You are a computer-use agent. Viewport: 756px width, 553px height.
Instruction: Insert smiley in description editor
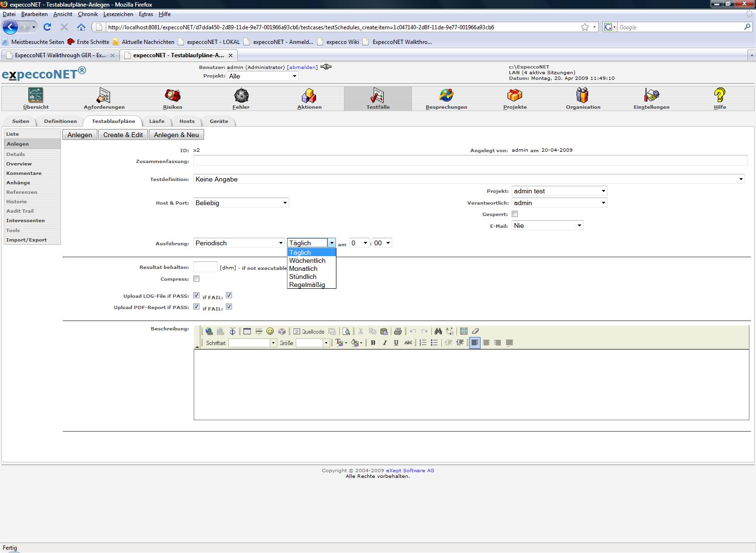coord(270,331)
